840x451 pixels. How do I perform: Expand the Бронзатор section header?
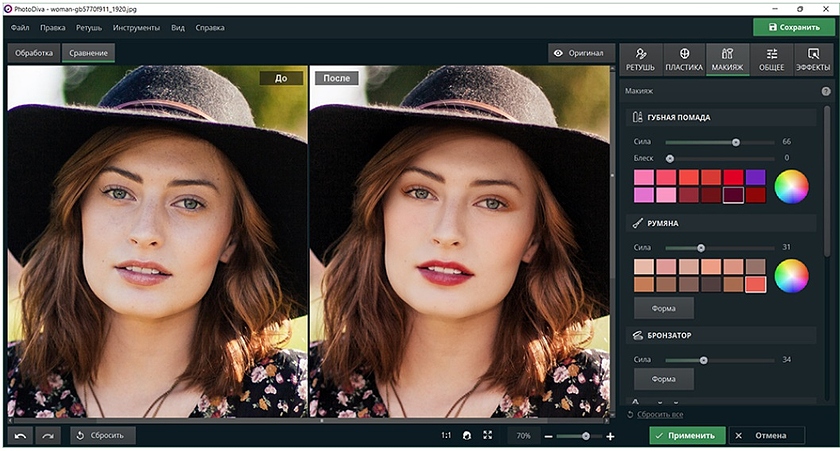[x=671, y=335]
